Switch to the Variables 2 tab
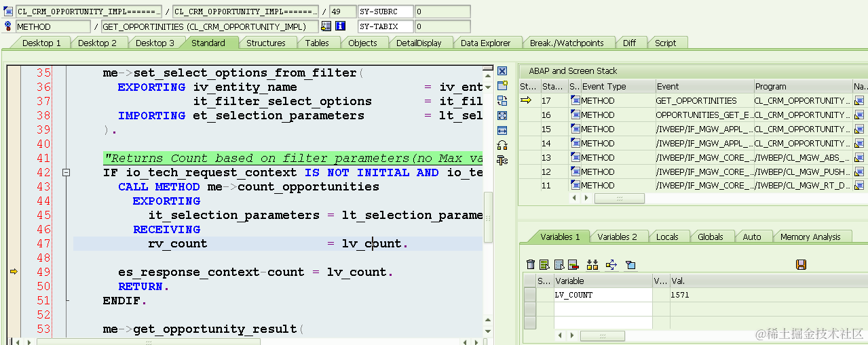Image resolution: width=868 pixels, height=345 pixels. [617, 237]
